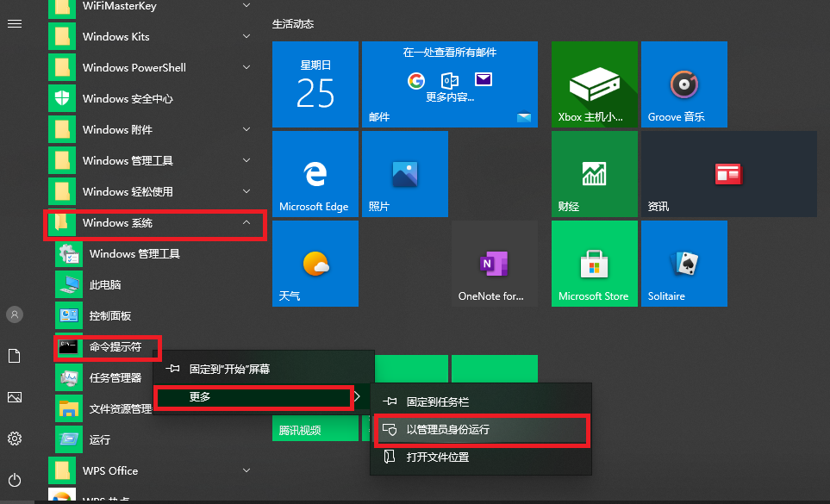
Task: Open the Microsoft Edge tile
Action: pyautogui.click(x=315, y=173)
